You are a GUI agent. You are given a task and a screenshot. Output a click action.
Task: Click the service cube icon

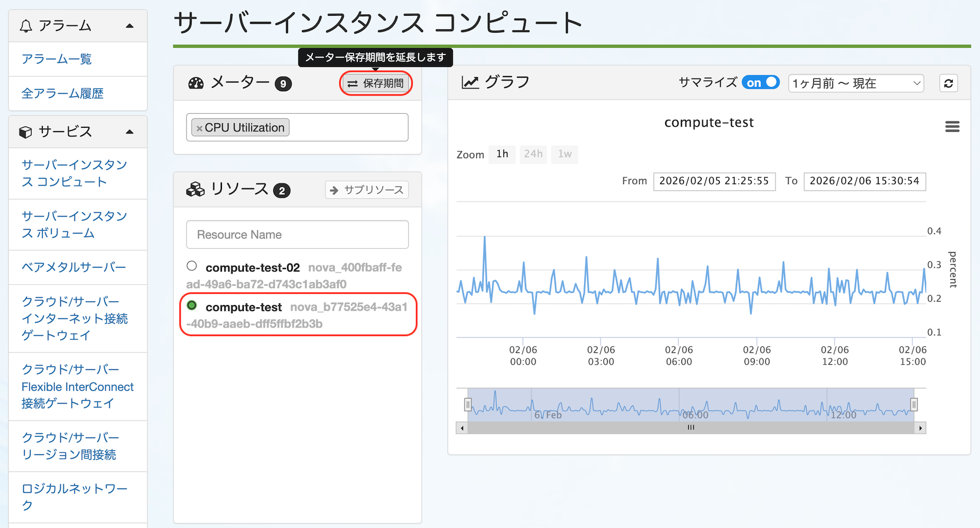coord(25,132)
